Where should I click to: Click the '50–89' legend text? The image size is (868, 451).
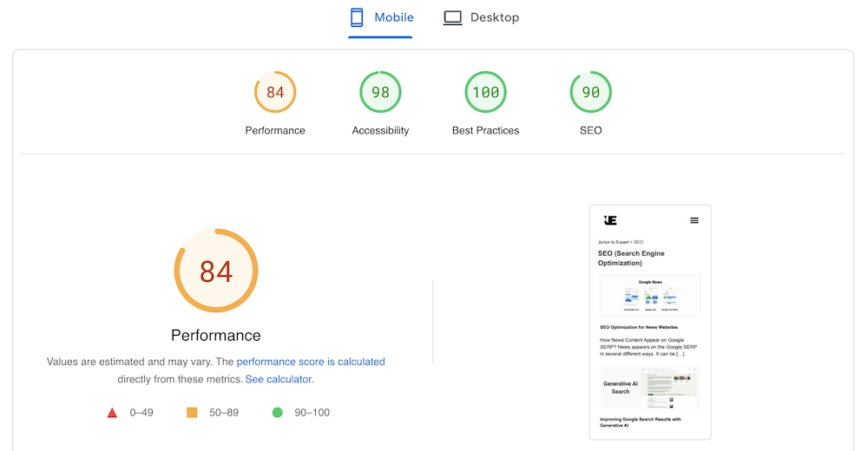coord(224,413)
